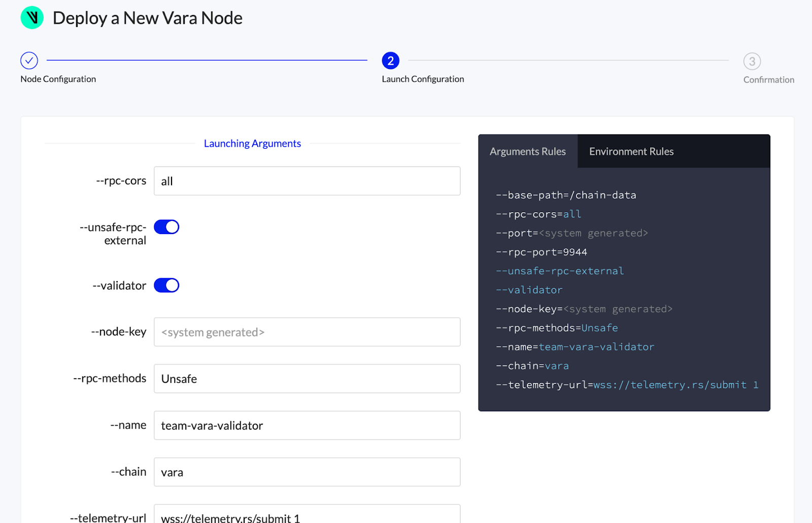
Task: Switch to the Environment Rules tab
Action: click(x=631, y=151)
